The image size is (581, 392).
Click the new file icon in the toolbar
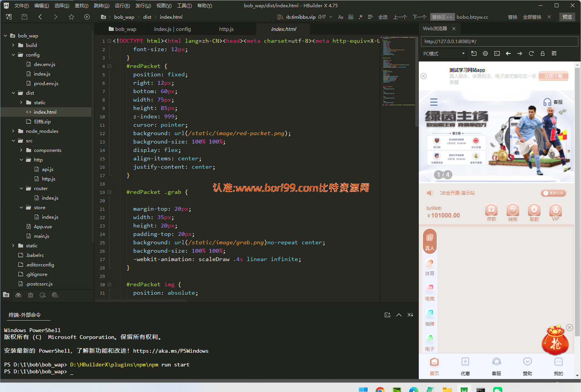click(x=9, y=17)
